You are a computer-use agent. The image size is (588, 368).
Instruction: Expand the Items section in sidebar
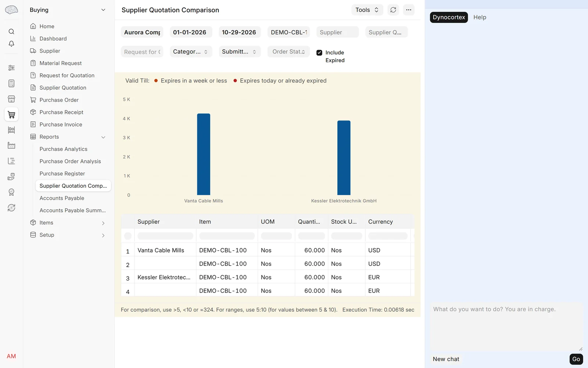point(103,223)
